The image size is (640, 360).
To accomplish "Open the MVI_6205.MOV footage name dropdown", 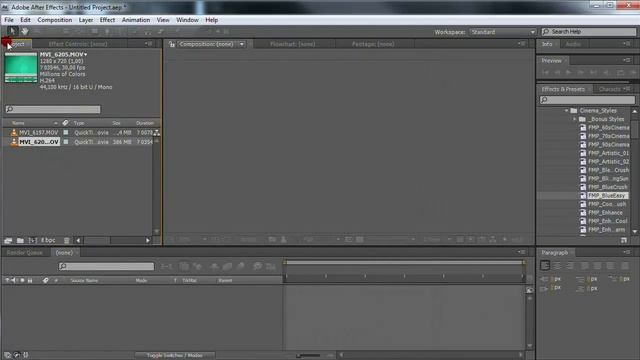I will 86,54.
